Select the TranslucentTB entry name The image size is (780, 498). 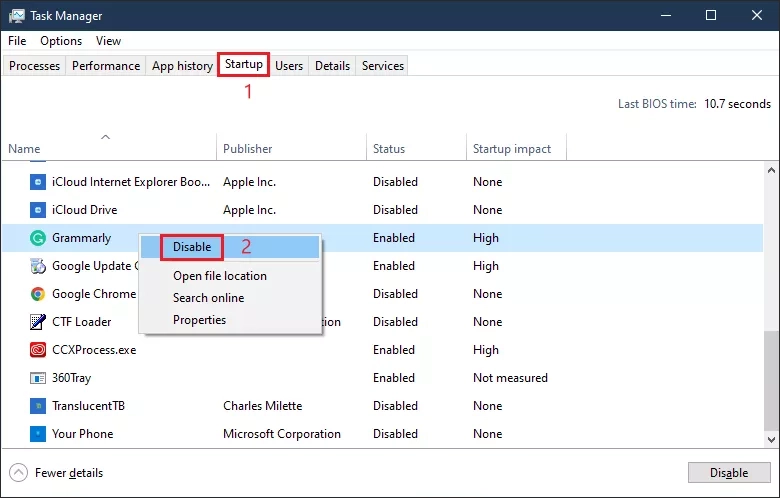click(89, 406)
